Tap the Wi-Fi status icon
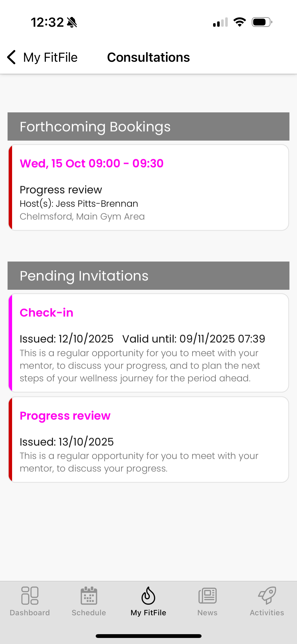 240,22
